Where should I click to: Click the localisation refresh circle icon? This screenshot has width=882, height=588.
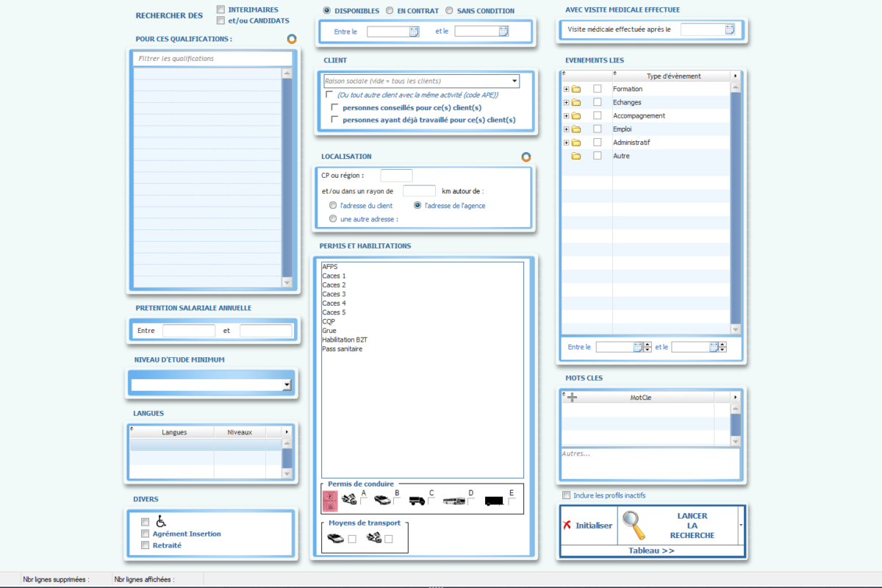526,157
